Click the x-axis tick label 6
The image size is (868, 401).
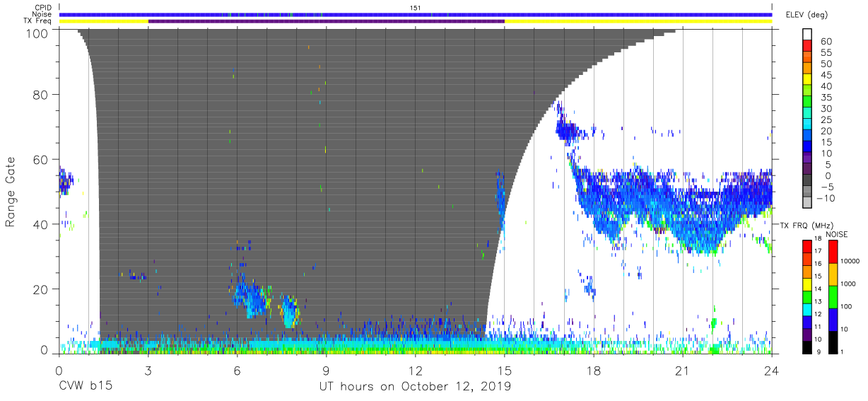click(237, 370)
